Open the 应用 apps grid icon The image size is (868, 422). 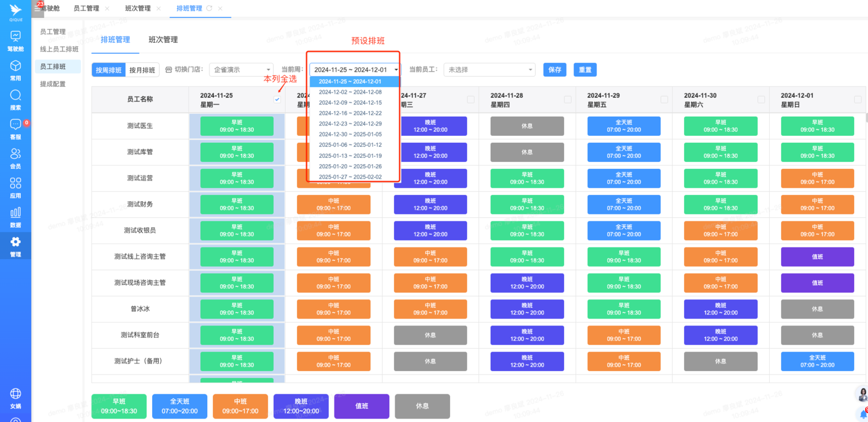click(16, 184)
